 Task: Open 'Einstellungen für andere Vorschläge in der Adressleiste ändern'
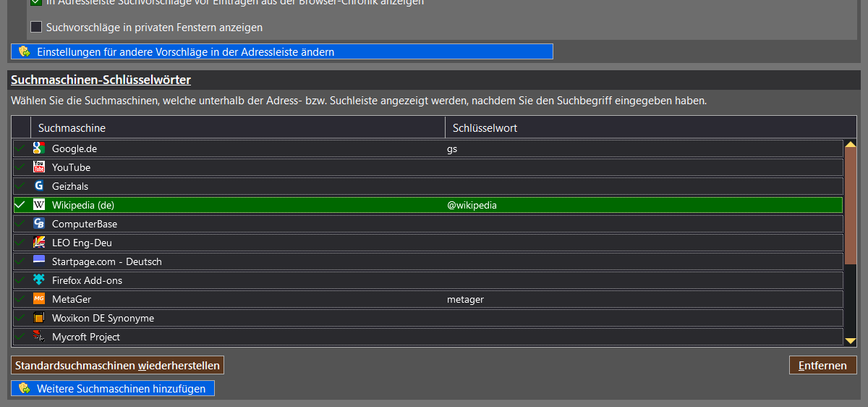281,52
